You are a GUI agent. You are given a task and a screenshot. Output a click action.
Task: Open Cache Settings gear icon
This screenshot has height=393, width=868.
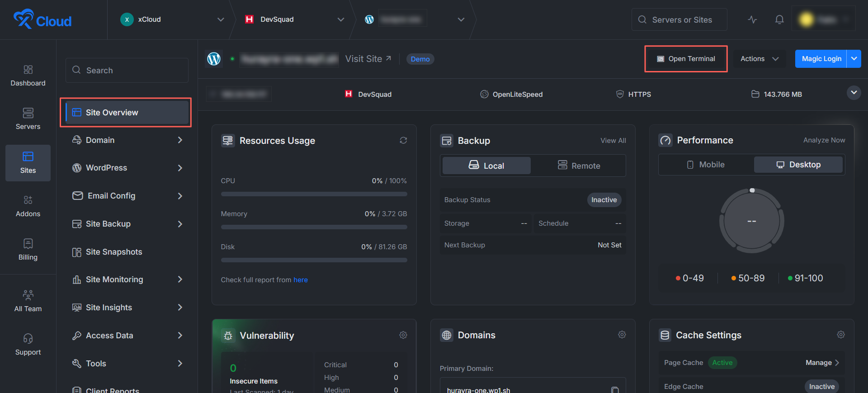click(x=841, y=335)
